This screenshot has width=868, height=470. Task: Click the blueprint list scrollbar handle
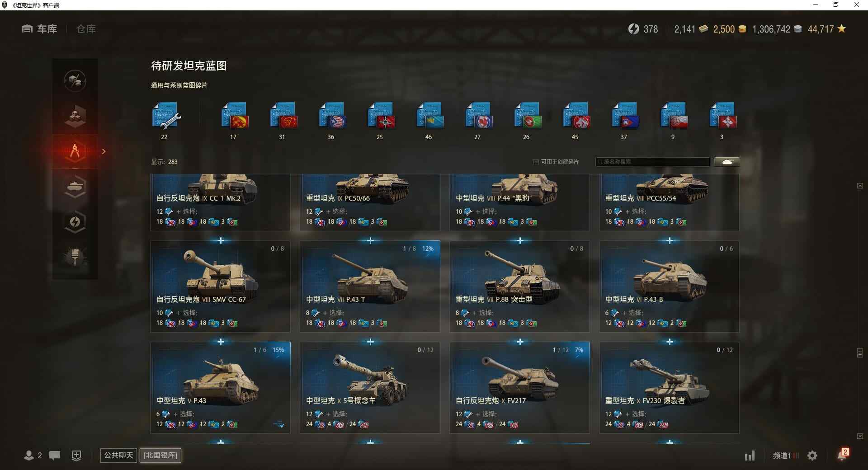coord(860,353)
